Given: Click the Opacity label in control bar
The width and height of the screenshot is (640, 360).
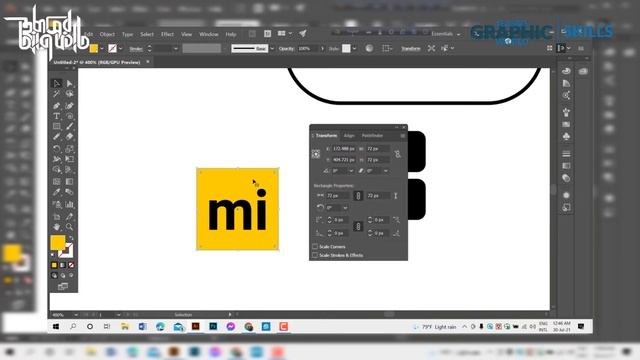Looking at the screenshot, I should [286, 49].
